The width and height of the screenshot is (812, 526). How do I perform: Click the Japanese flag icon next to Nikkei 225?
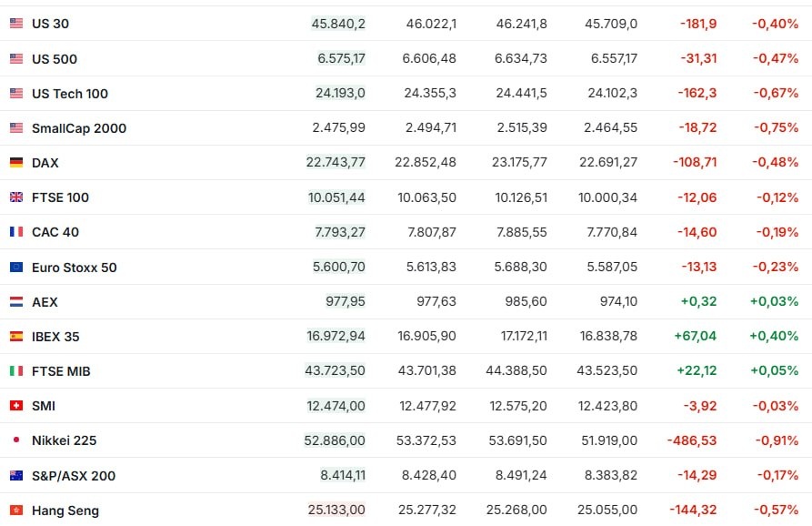[16, 440]
